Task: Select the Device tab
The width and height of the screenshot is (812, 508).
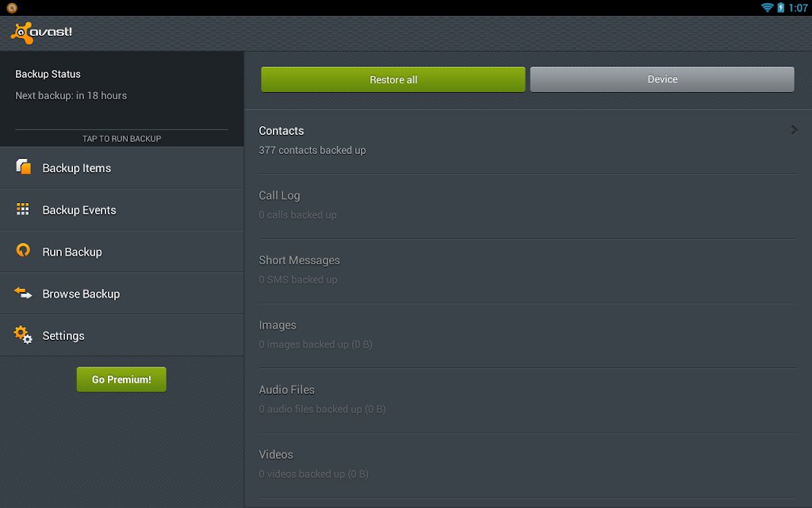Action: point(662,79)
